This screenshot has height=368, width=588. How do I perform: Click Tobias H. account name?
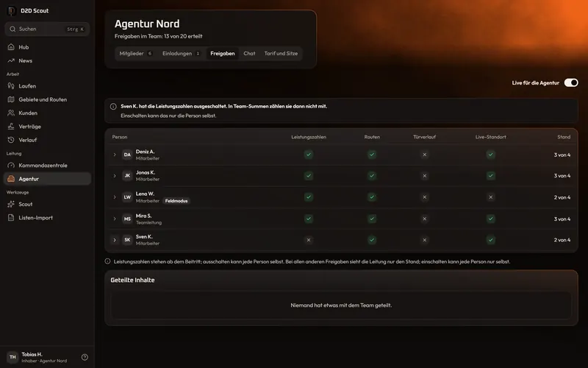[32, 354]
